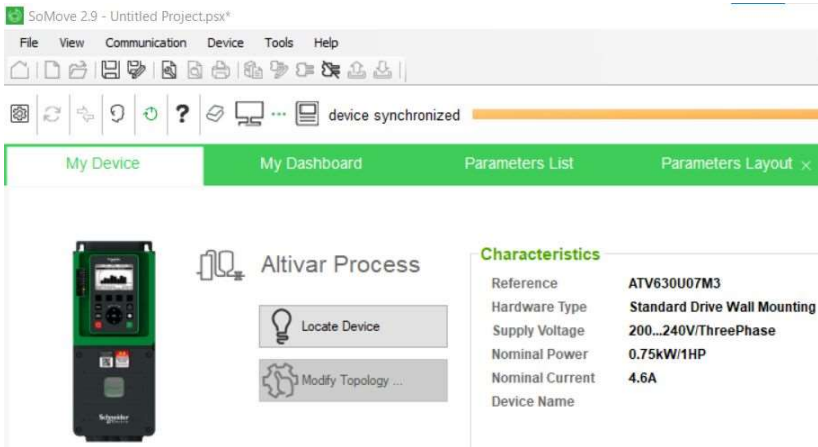Switch to the Parameters Layout tab
The width and height of the screenshot is (818, 447).
(726, 164)
